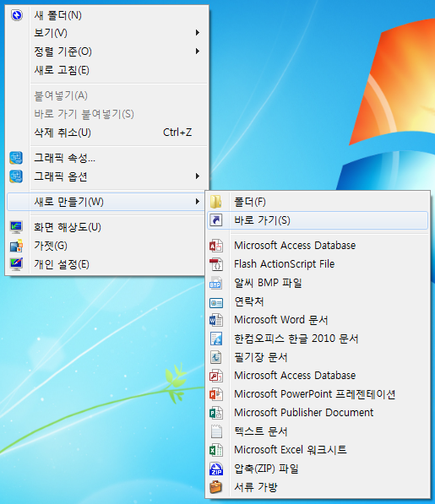Click the 서류 가방 briefcase icon
The image size is (435, 504).
click(x=216, y=487)
